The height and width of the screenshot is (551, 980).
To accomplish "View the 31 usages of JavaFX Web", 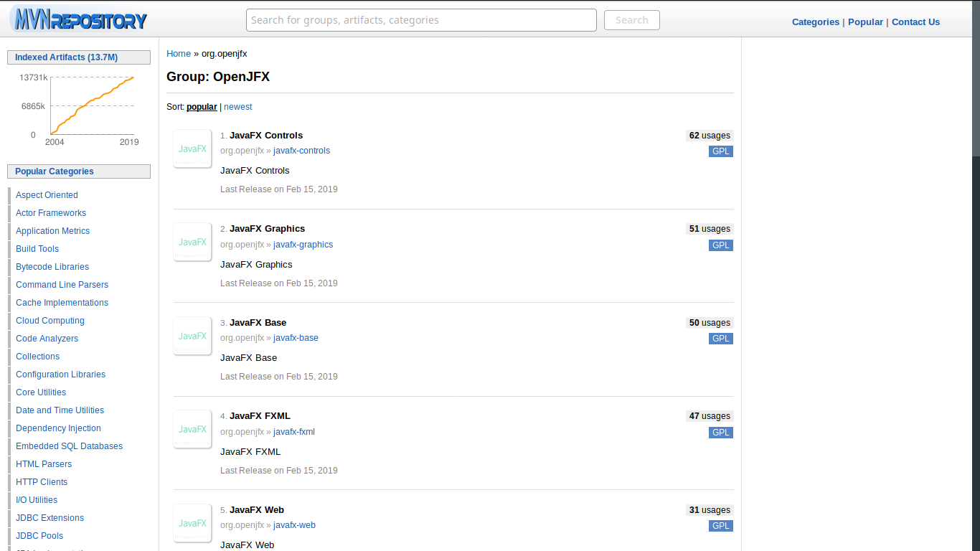I will coord(710,510).
